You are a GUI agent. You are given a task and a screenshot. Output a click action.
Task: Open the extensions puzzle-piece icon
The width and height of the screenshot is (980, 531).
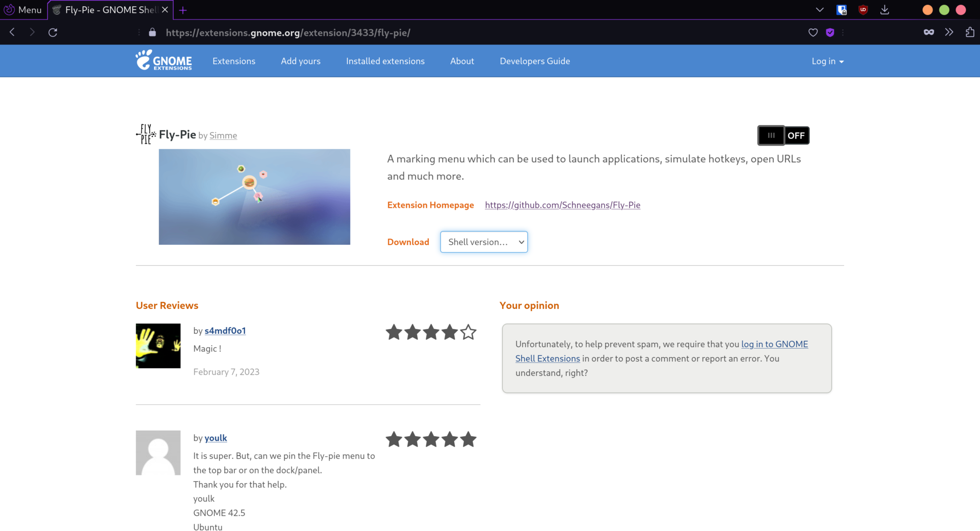click(x=970, y=32)
